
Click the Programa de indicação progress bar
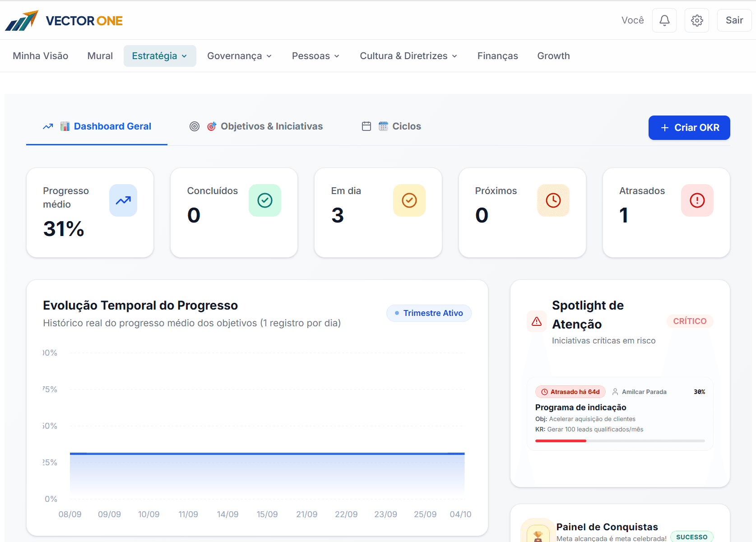(x=620, y=441)
